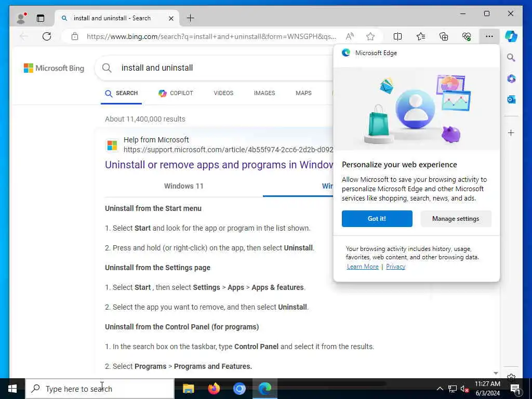Open the support.microsoft.com article URL
Image resolution: width=532 pixels, height=399 pixels.
(228, 150)
